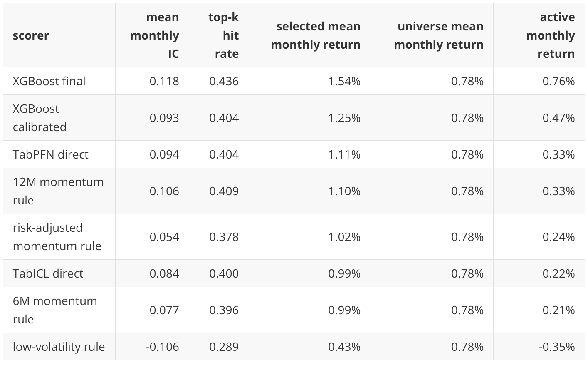Select the 0.76% active return value
Viewport: 588px width, 365px height.
(x=558, y=81)
